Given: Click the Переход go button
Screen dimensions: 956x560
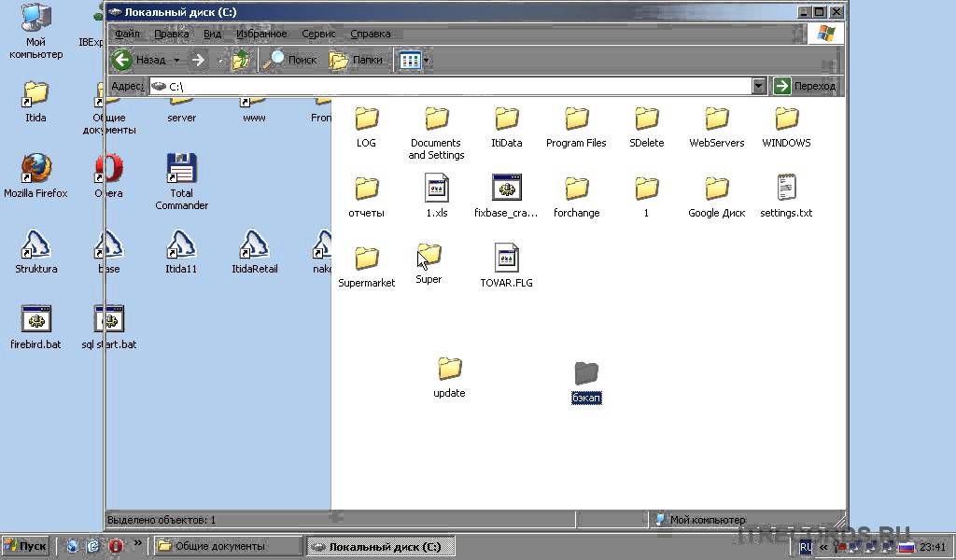Looking at the screenshot, I should pyautogui.click(x=806, y=86).
